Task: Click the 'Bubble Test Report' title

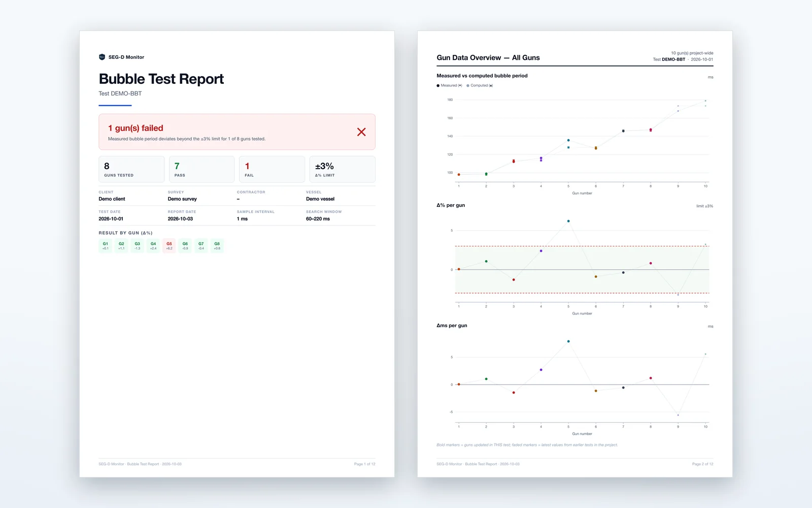Action: tap(161, 79)
